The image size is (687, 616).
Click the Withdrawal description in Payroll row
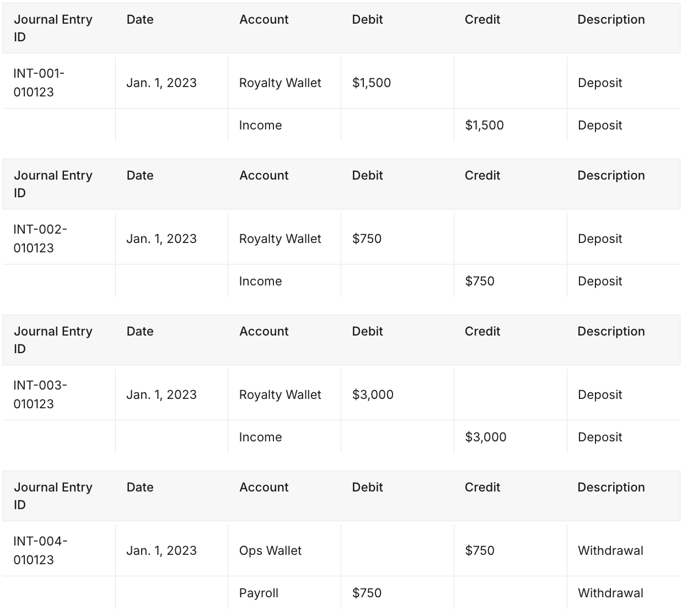point(610,593)
